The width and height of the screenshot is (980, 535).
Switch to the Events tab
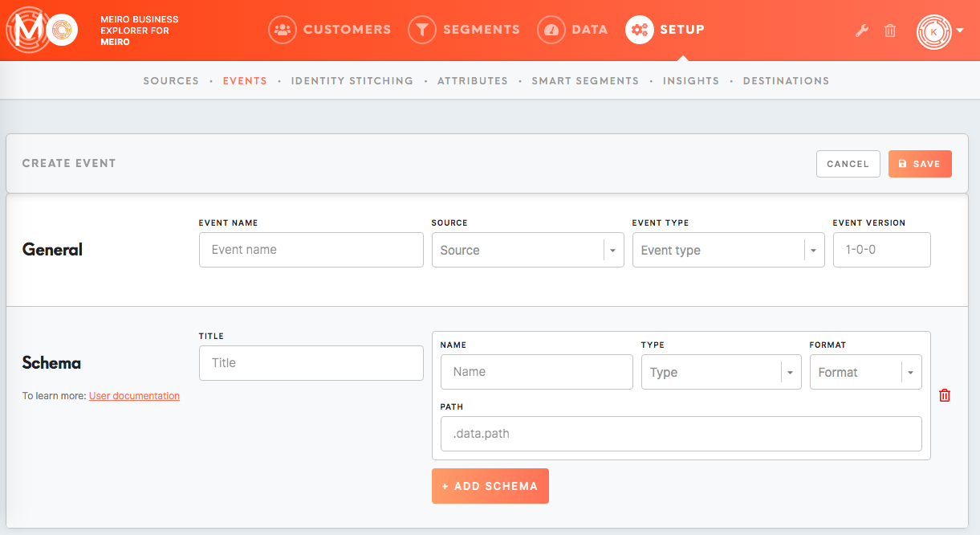[x=245, y=81]
